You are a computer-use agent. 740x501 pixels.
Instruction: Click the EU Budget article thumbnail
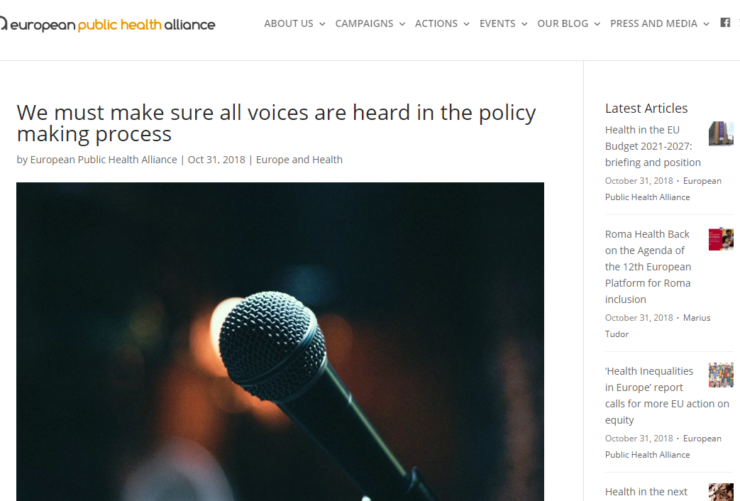721,134
